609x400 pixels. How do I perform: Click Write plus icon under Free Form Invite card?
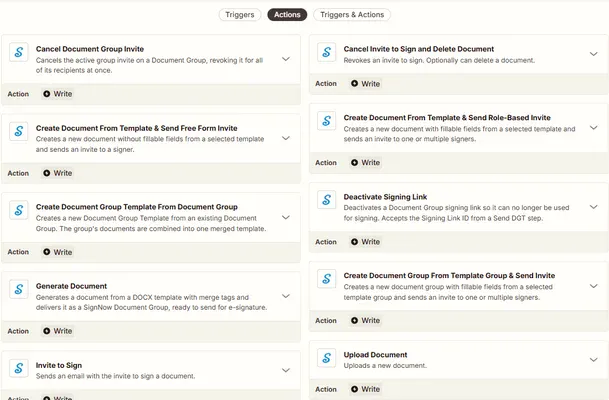click(x=47, y=173)
